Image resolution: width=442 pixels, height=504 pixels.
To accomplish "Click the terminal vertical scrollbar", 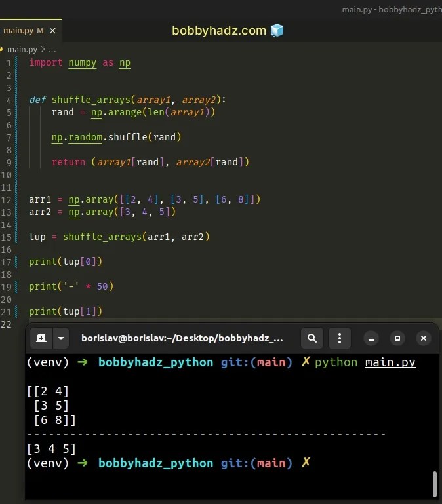I will [x=435, y=484].
